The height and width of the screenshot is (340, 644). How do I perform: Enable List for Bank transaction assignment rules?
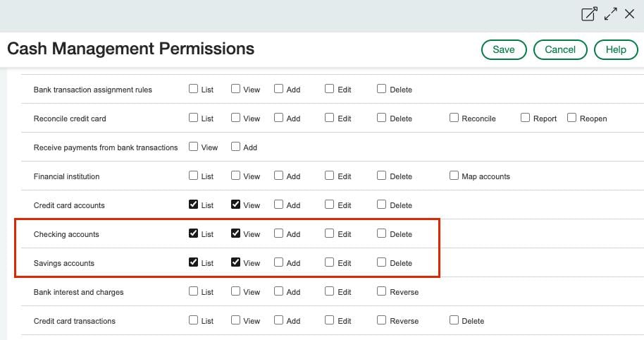point(193,89)
